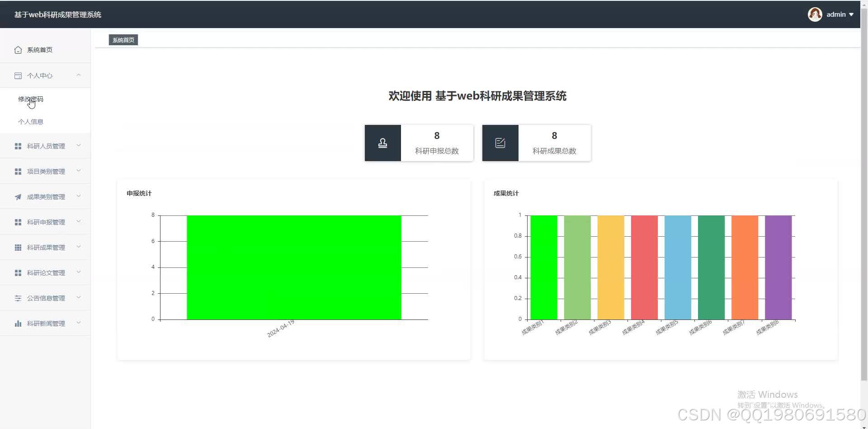Click the 科研论文管理 grid icon

click(x=18, y=273)
